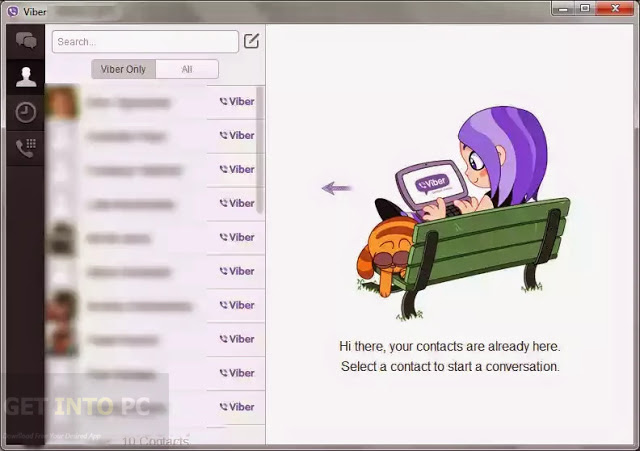Open the Recents clock icon in sidebar
The width and height of the screenshot is (640, 451).
pyautogui.click(x=26, y=112)
